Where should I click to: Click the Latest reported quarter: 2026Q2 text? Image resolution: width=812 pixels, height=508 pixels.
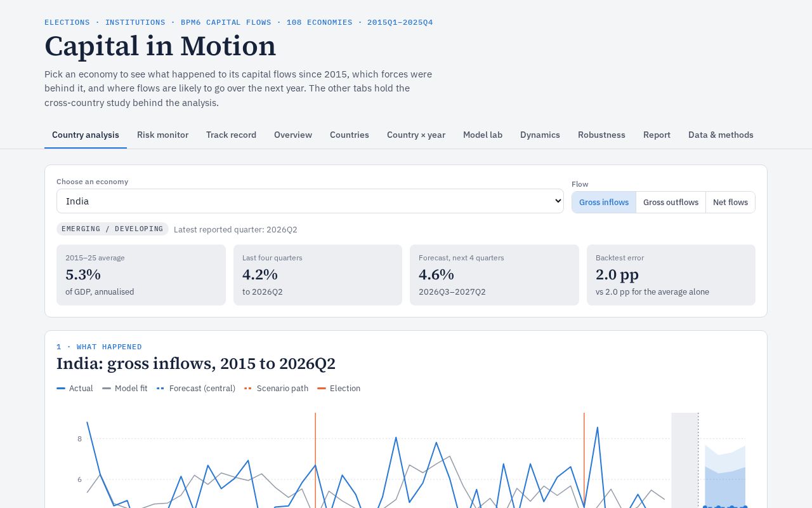235,229
